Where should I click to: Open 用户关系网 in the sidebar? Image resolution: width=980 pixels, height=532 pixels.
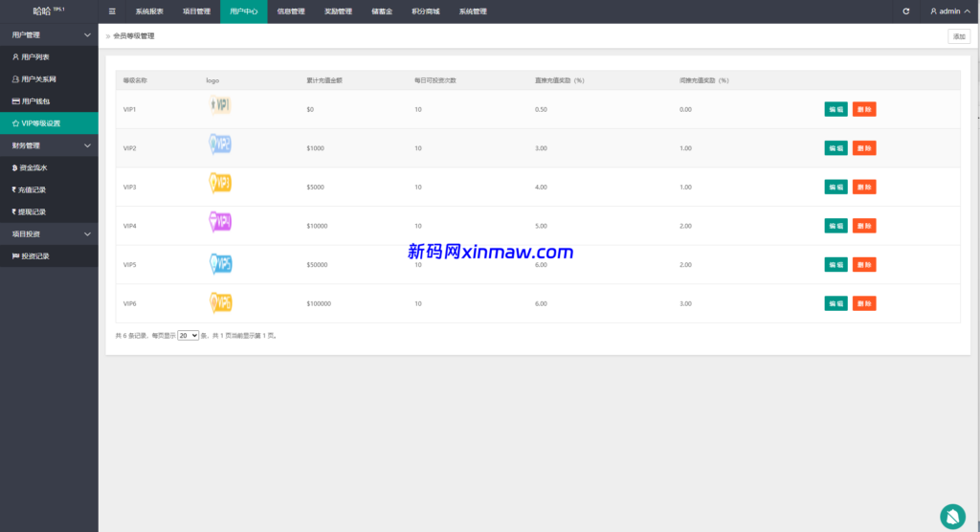pos(49,79)
